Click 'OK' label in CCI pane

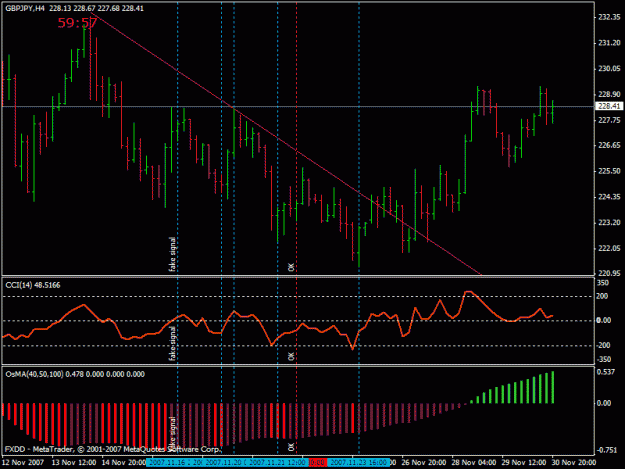pos(291,356)
